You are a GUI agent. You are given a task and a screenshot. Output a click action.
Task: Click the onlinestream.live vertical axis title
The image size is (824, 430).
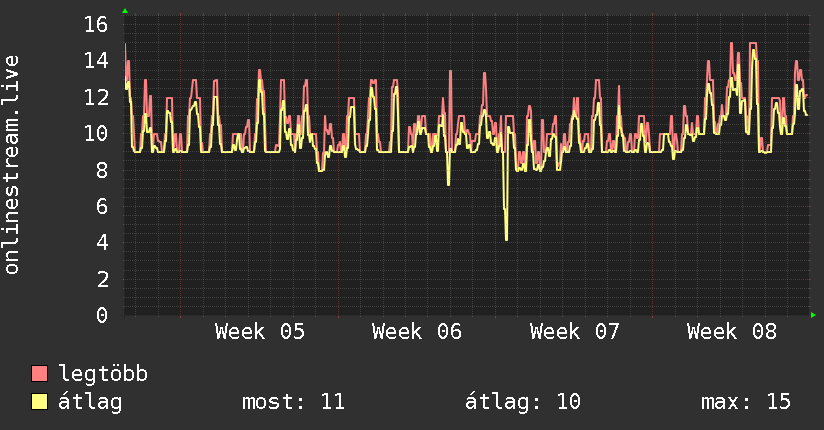(12, 165)
